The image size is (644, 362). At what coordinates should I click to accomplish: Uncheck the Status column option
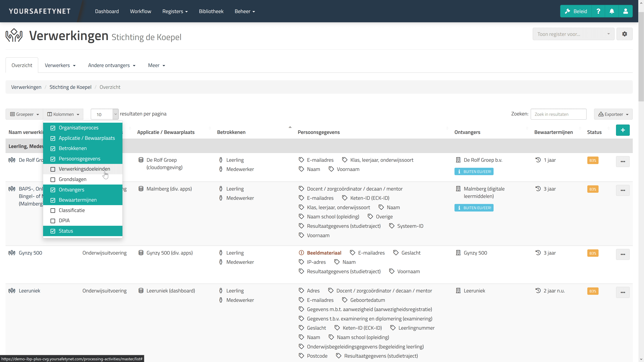click(x=53, y=231)
